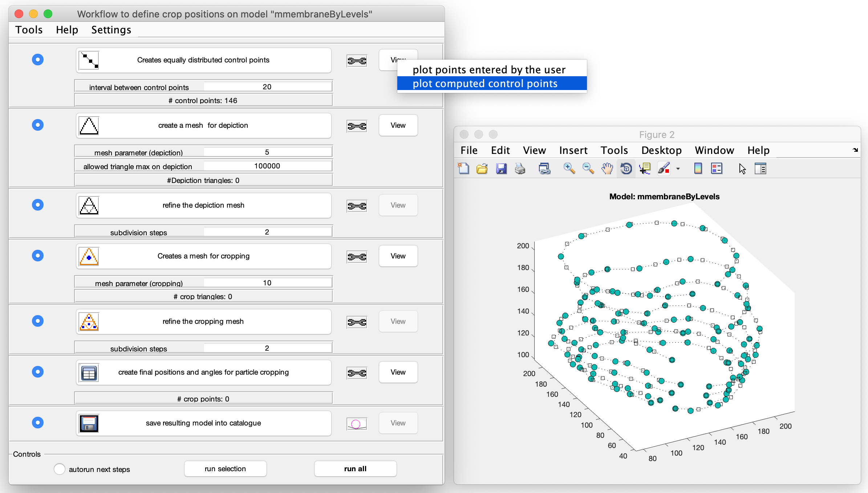
Task: Select the Brush/Select Data tool
Action: coord(664,169)
